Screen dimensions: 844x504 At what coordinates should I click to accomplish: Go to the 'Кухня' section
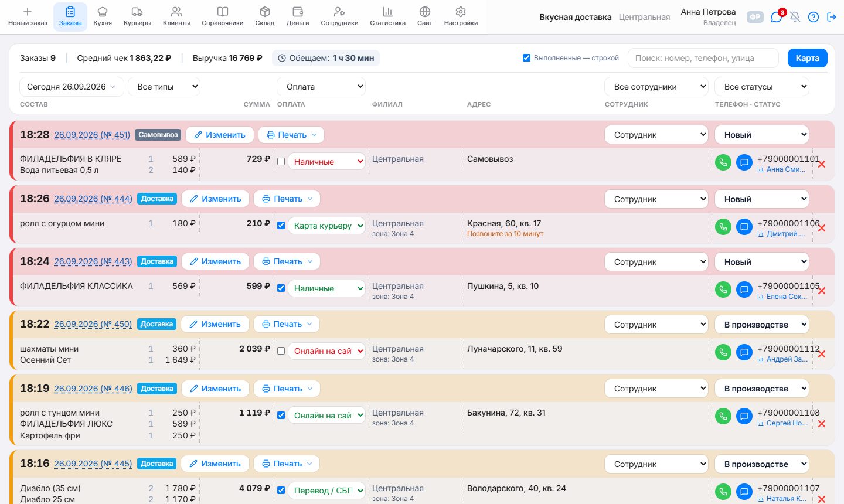103,17
